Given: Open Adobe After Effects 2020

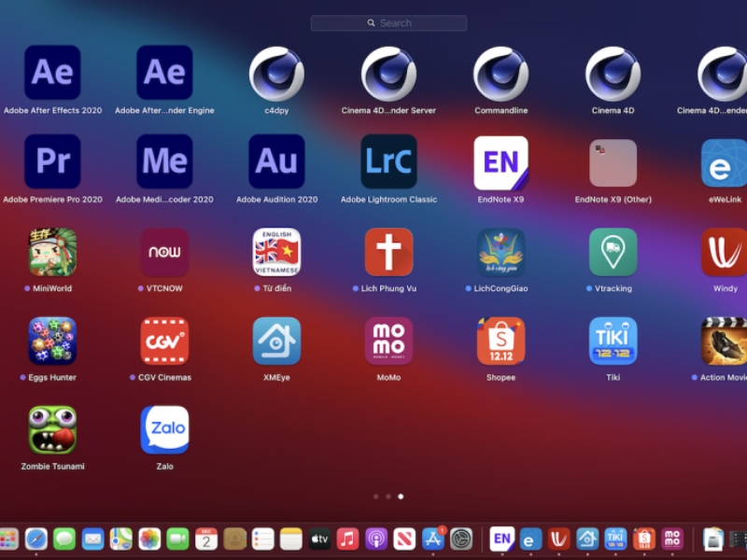Looking at the screenshot, I should click(x=52, y=73).
